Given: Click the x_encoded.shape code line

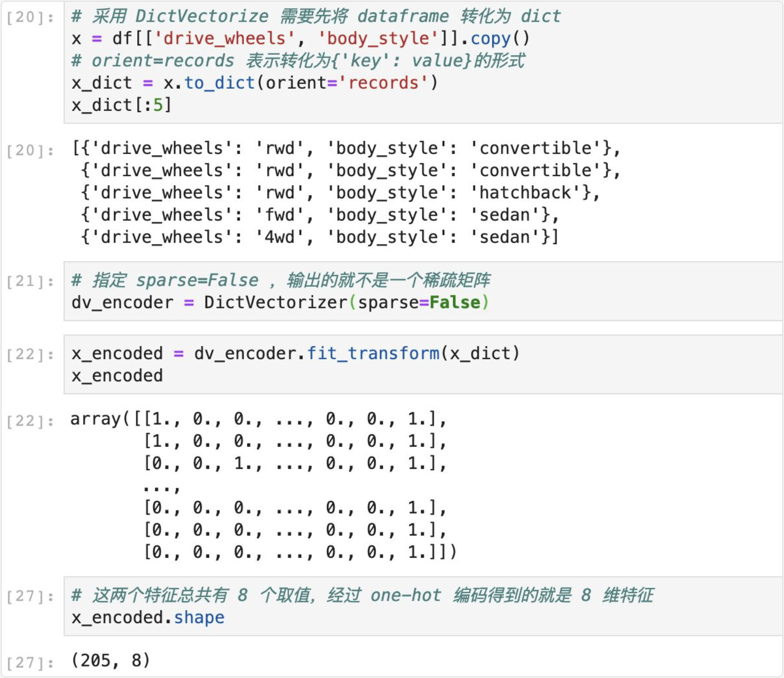Looking at the screenshot, I should point(148,618).
